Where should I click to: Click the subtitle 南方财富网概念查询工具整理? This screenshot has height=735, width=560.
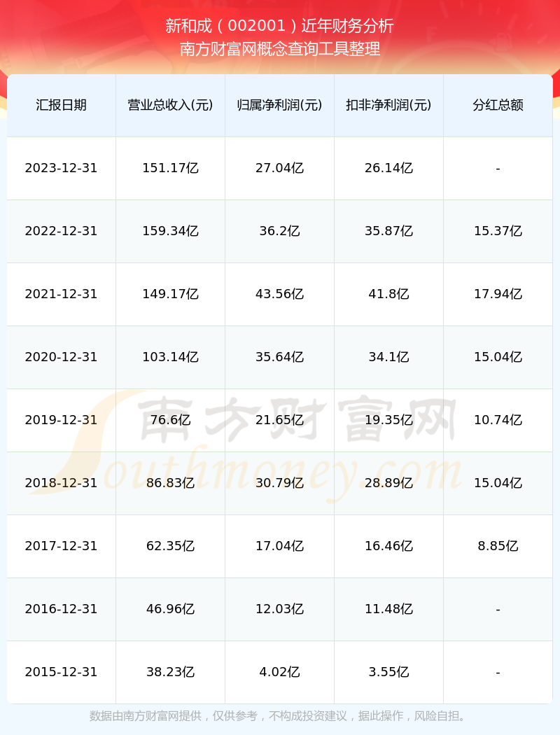pos(280,49)
